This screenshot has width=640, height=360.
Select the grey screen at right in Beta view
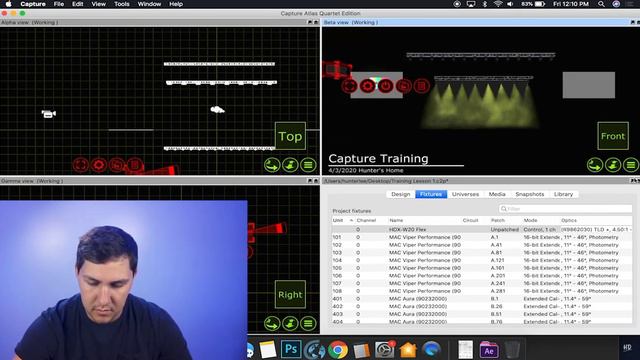[x=589, y=85]
